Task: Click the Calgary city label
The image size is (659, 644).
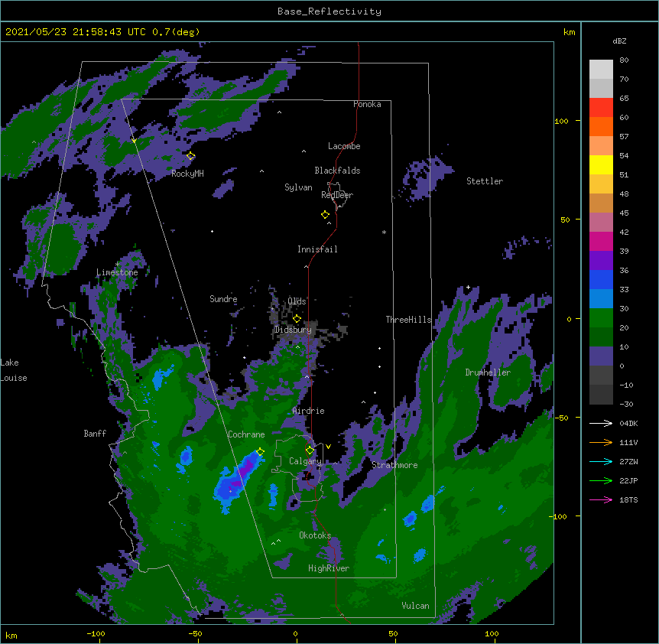Action: (x=305, y=461)
